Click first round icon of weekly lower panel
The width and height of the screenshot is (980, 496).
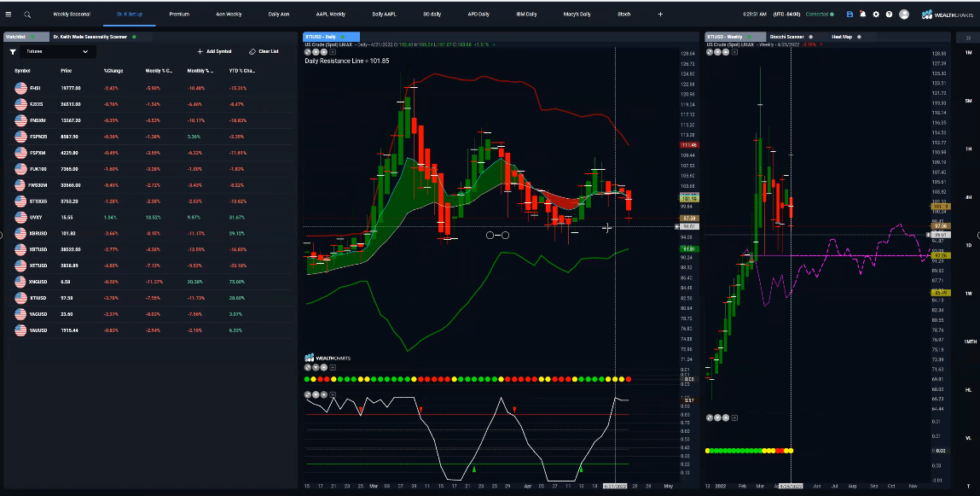pos(710,417)
